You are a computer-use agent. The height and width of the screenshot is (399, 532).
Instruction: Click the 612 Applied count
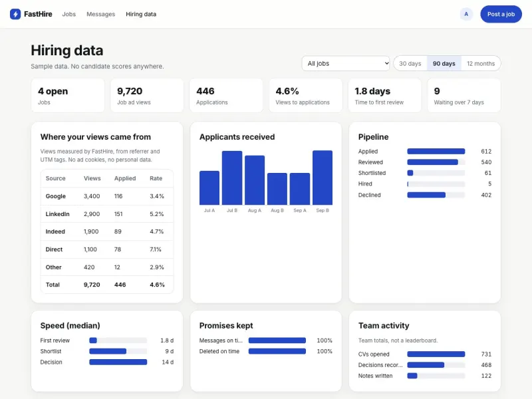tap(486, 152)
